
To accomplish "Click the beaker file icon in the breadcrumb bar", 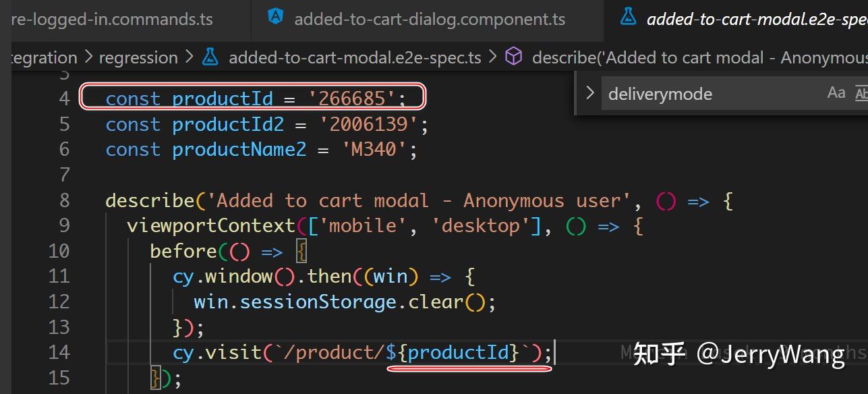I will tap(210, 57).
